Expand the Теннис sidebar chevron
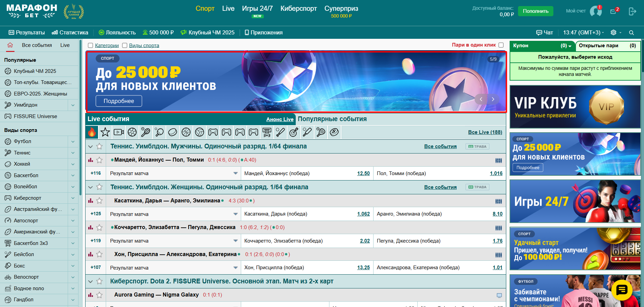 [x=73, y=153]
